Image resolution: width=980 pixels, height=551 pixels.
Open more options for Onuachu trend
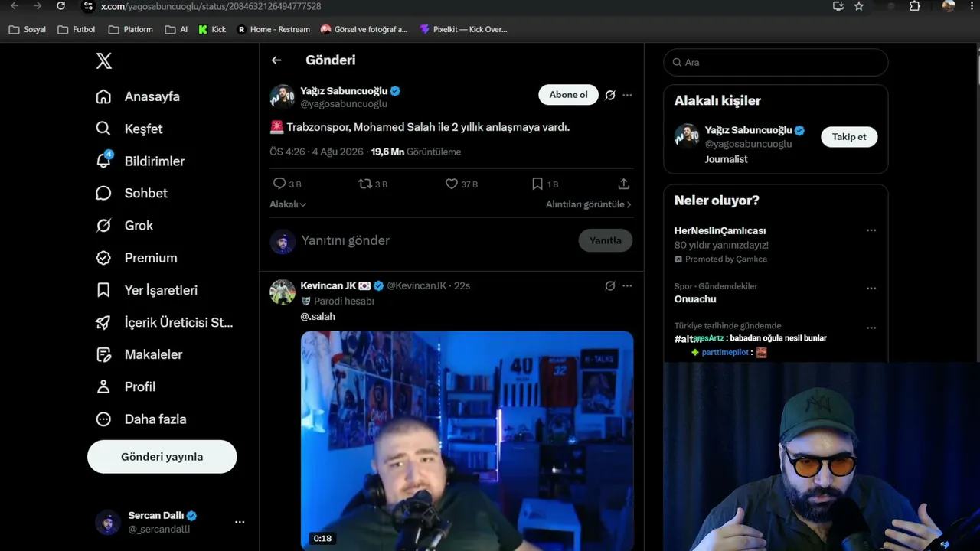tap(871, 289)
